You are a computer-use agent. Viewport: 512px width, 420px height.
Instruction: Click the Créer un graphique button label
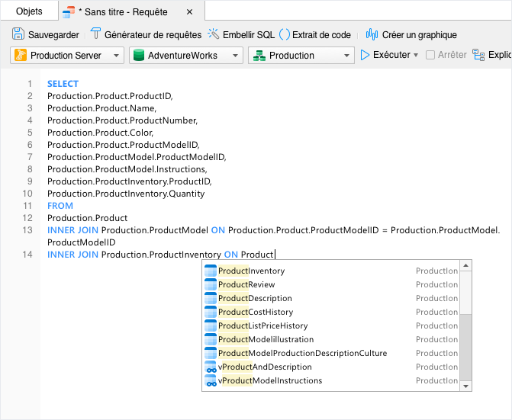pyautogui.click(x=419, y=34)
